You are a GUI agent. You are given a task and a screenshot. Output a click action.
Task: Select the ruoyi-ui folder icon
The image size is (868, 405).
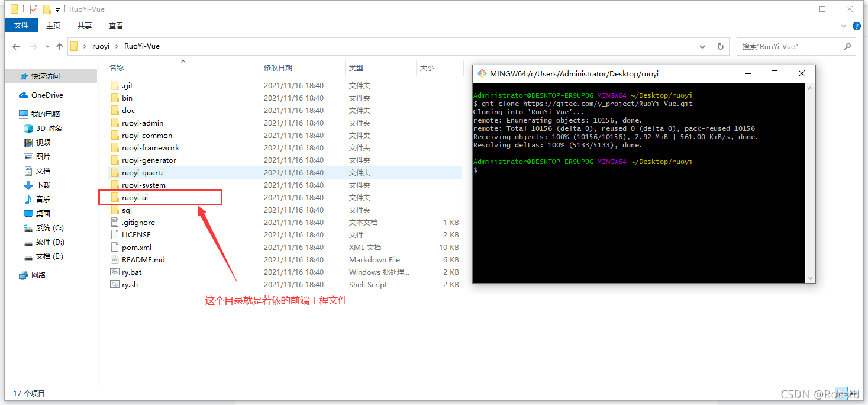pos(115,198)
